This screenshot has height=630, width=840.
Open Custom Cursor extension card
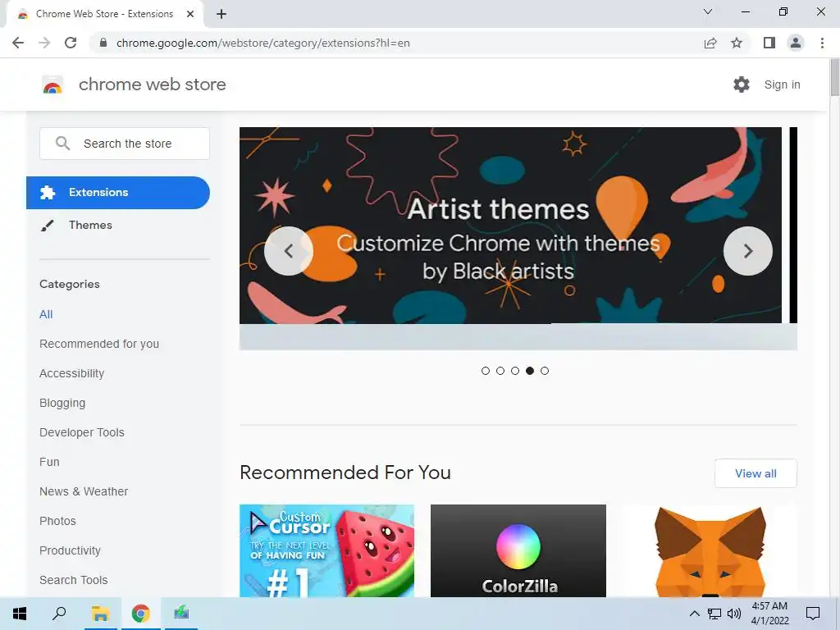tap(326, 550)
